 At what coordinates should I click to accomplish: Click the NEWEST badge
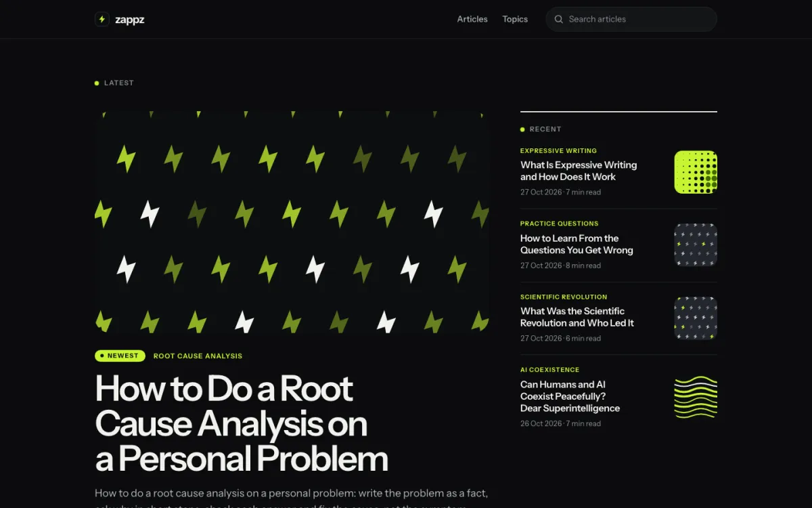pyautogui.click(x=120, y=356)
